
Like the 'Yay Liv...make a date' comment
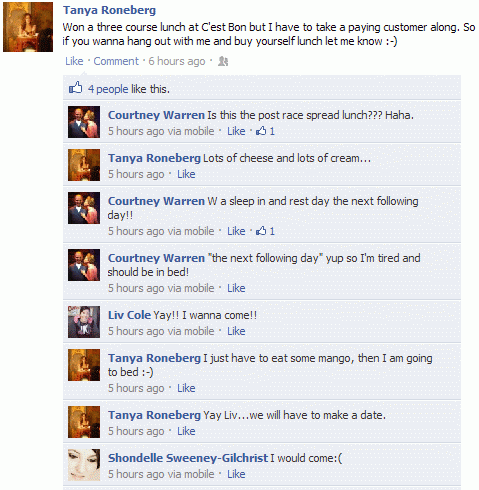[x=186, y=431]
